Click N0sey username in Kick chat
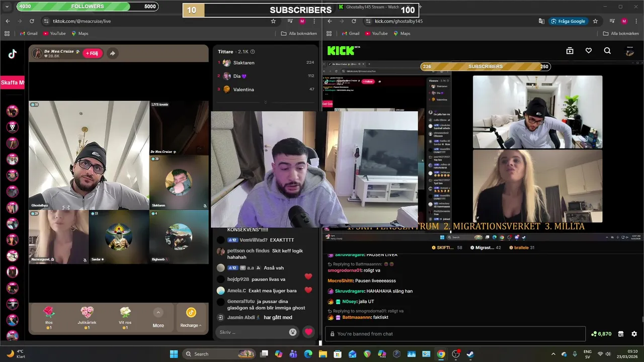644x362 pixels. [349, 302]
